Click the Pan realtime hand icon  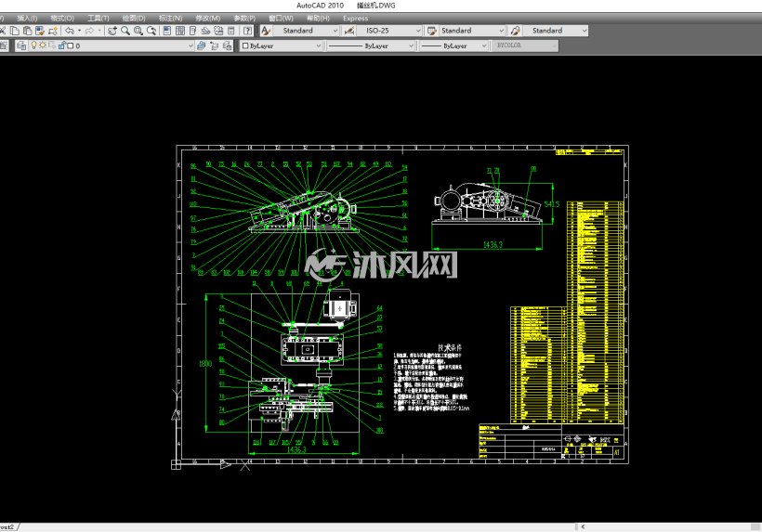point(112,31)
